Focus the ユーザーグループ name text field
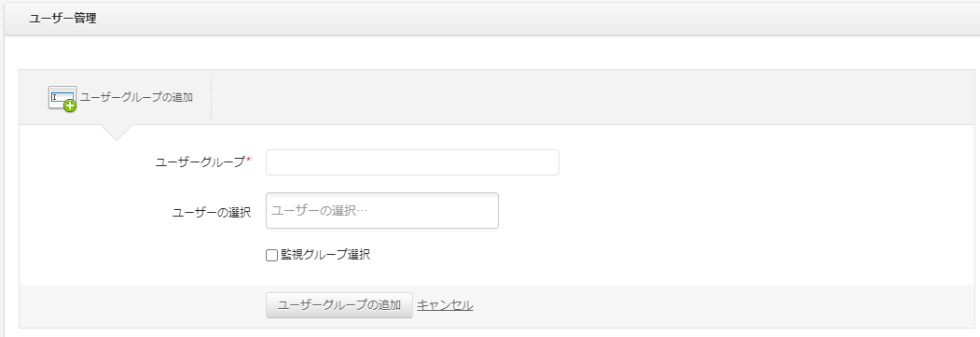Image resolution: width=980 pixels, height=337 pixels. (412, 162)
